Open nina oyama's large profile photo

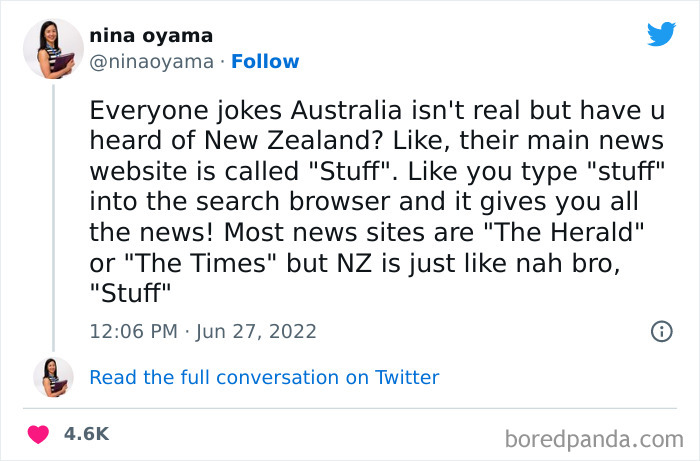pyautogui.click(x=53, y=49)
